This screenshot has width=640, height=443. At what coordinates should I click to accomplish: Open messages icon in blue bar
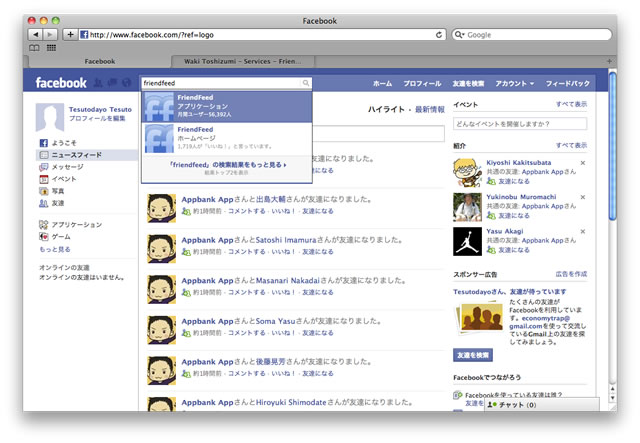pyautogui.click(x=112, y=83)
